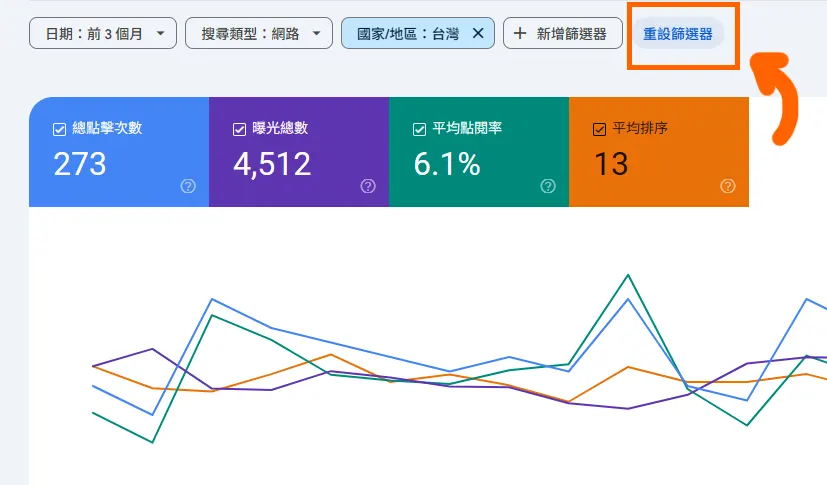This screenshot has height=485, width=827.
Task: Click the total clicks value 273
Action: 80,164
